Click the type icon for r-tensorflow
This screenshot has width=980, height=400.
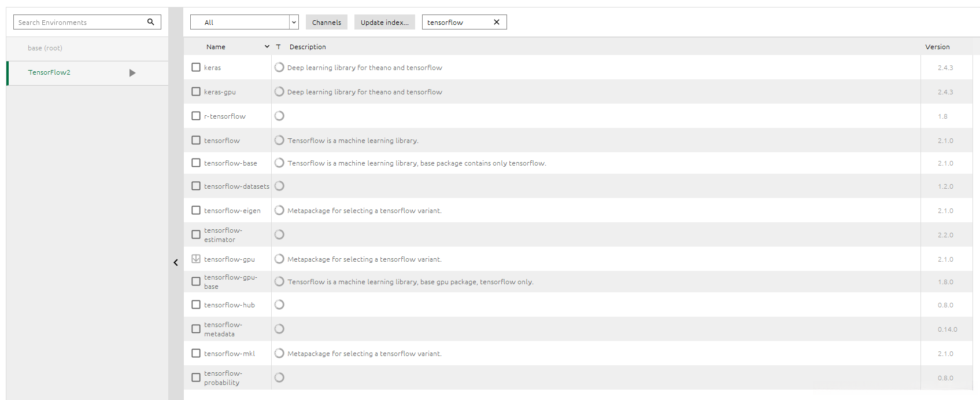(279, 116)
